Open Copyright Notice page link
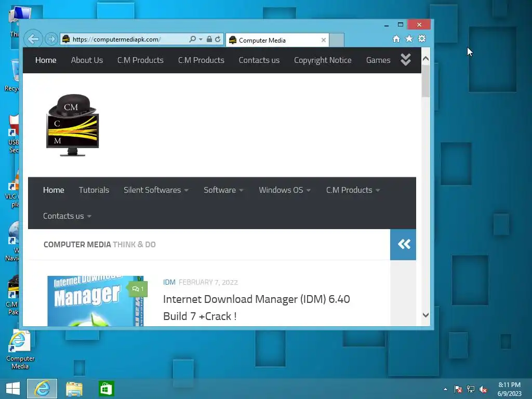532x399 pixels. tap(323, 60)
